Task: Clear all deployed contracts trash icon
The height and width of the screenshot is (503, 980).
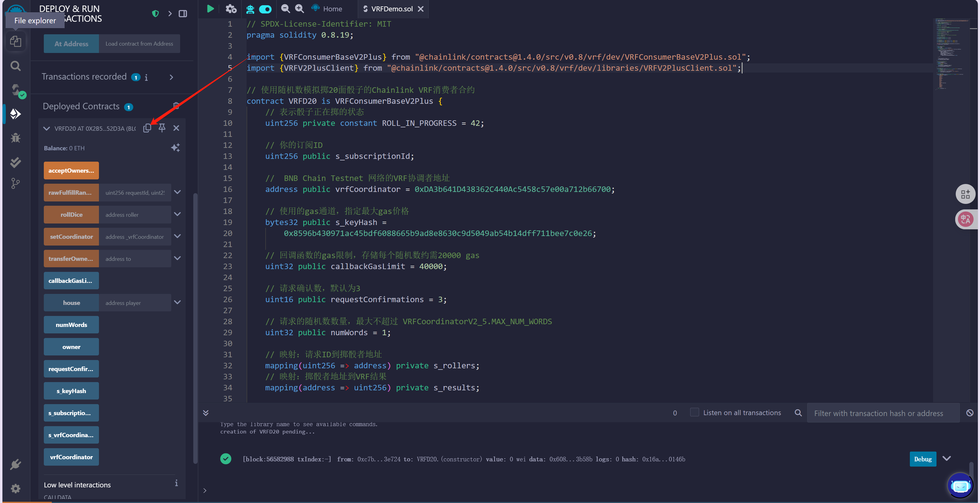Action: (176, 105)
